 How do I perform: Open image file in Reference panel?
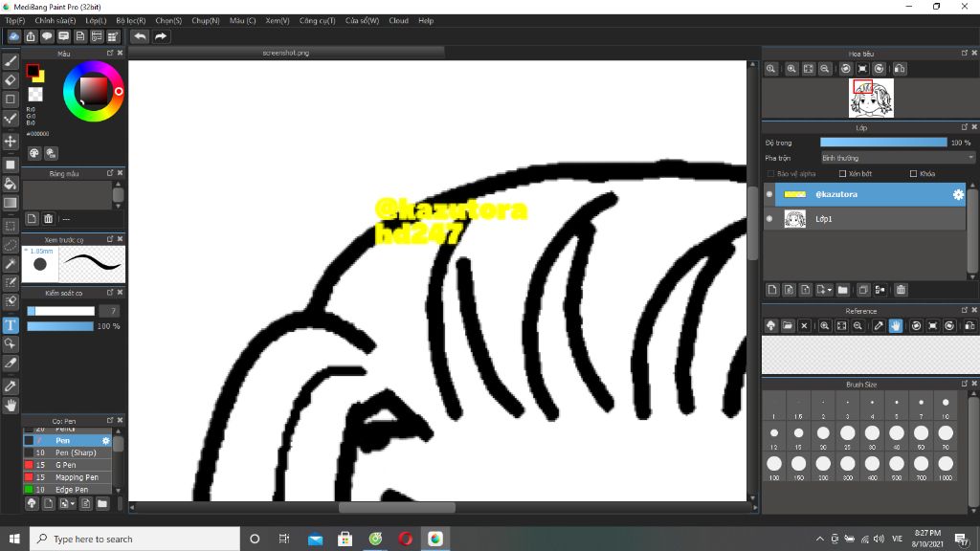(x=788, y=325)
